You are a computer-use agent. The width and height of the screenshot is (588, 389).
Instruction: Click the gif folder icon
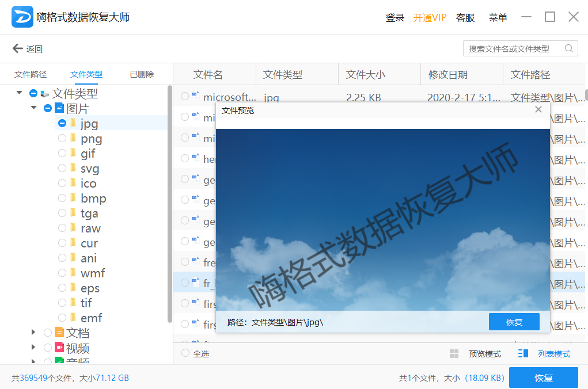74,153
